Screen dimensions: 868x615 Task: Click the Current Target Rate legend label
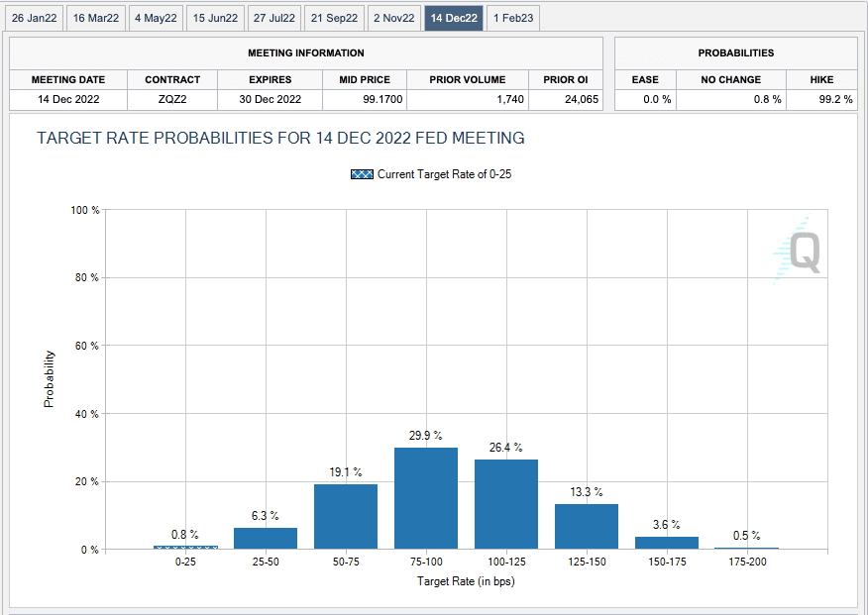point(444,174)
